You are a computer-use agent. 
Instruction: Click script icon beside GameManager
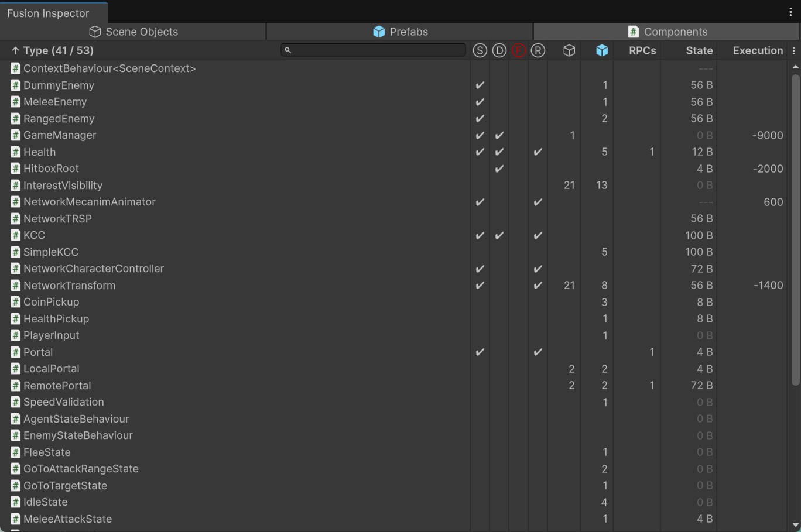tap(16, 135)
